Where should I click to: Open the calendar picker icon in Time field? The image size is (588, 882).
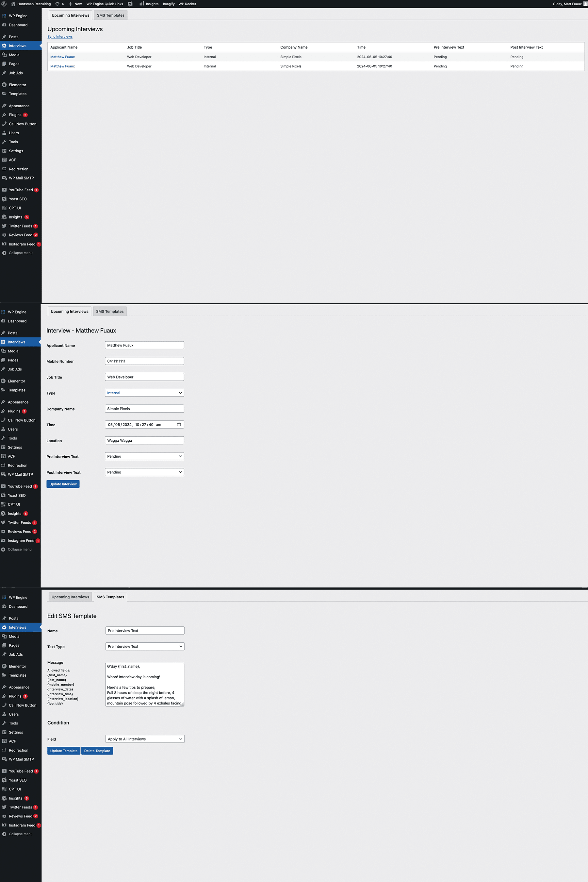(x=179, y=424)
